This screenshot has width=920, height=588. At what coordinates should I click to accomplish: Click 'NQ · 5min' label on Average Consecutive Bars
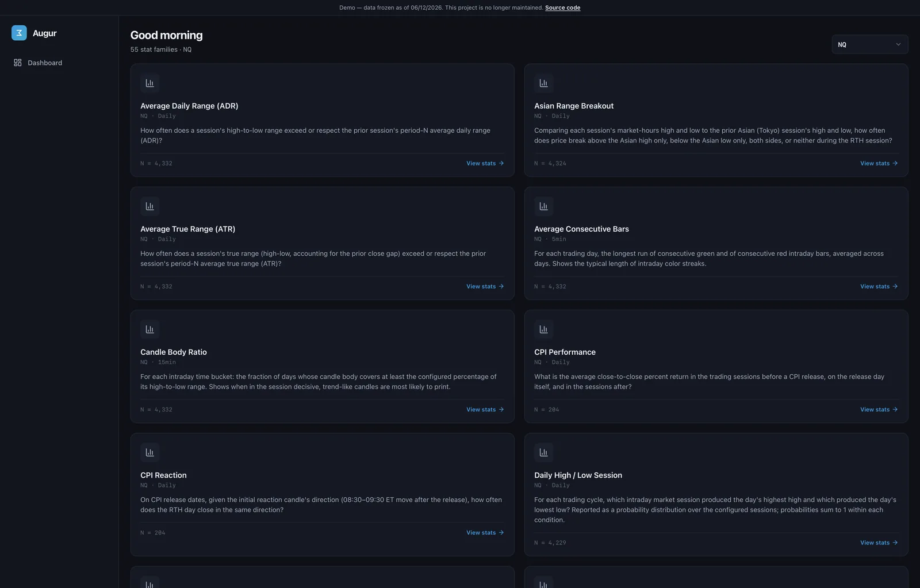pos(550,239)
